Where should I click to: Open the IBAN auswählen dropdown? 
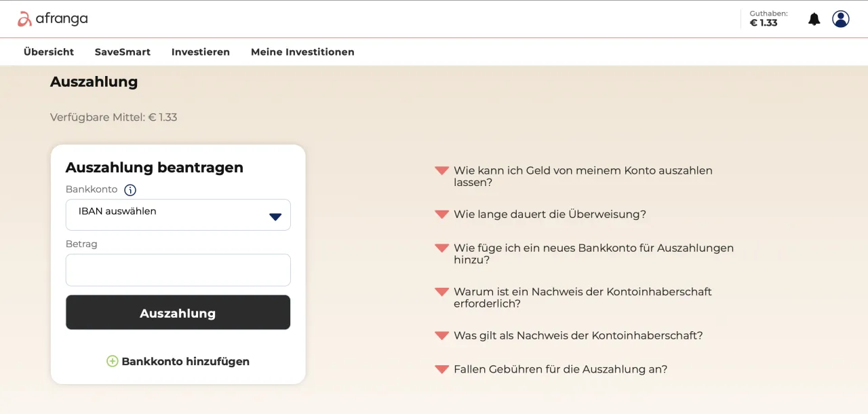[178, 214]
